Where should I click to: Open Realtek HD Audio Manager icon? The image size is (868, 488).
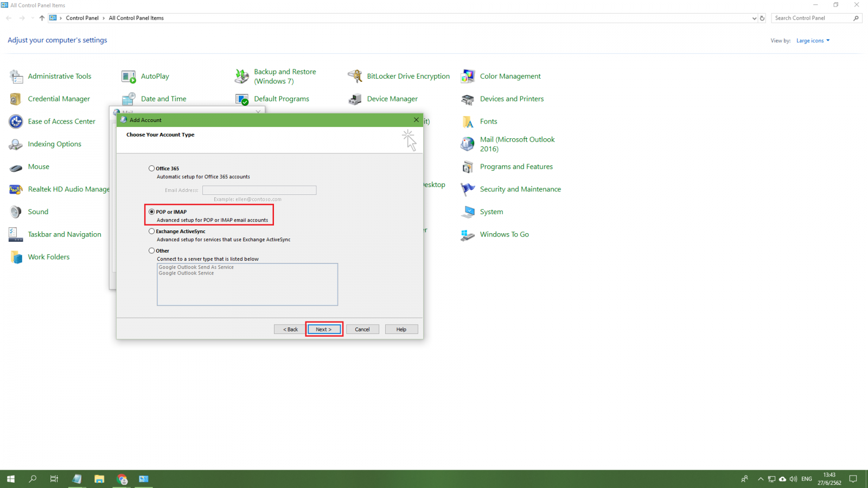[x=16, y=189]
